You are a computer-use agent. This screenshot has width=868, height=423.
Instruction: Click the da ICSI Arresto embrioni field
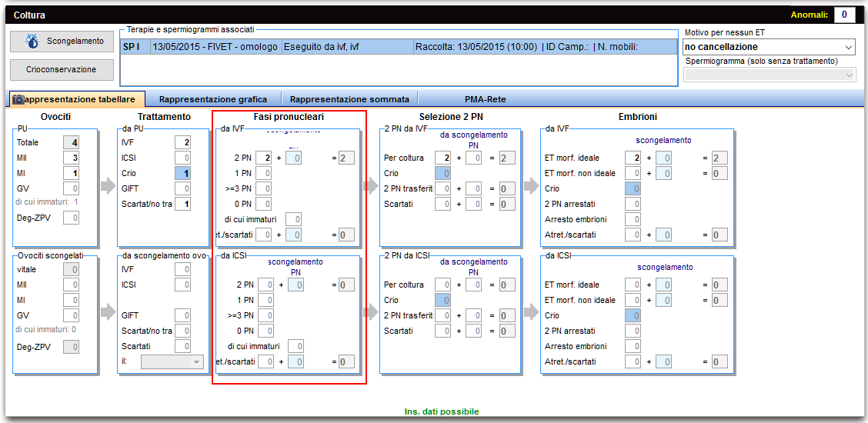click(633, 347)
